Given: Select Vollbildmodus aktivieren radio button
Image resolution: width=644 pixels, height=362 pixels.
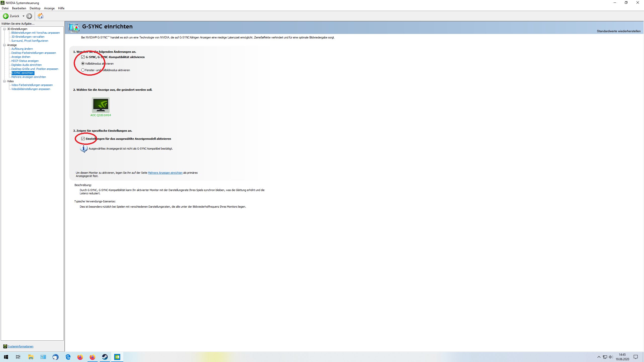Looking at the screenshot, I should (83, 64).
